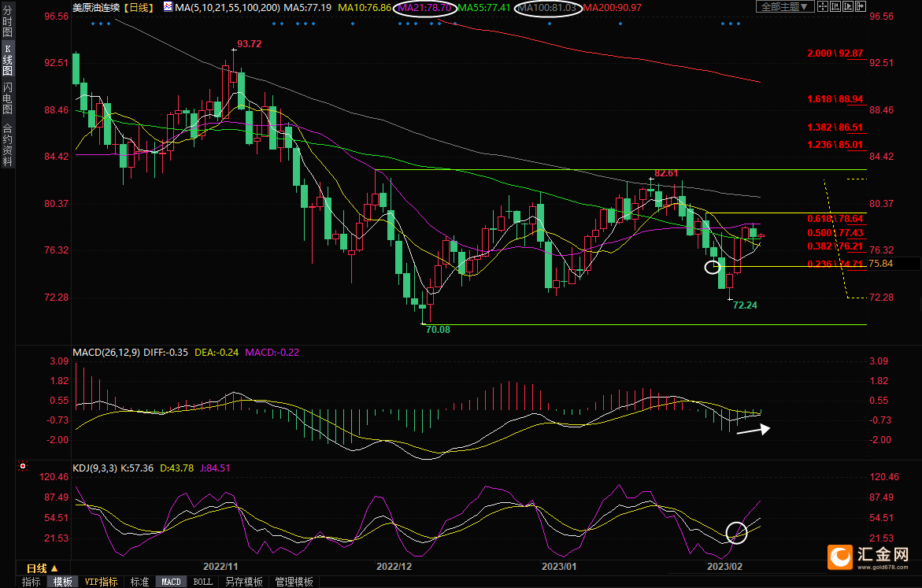
Task: Select the 指标 bottom tab
Action: point(31,582)
